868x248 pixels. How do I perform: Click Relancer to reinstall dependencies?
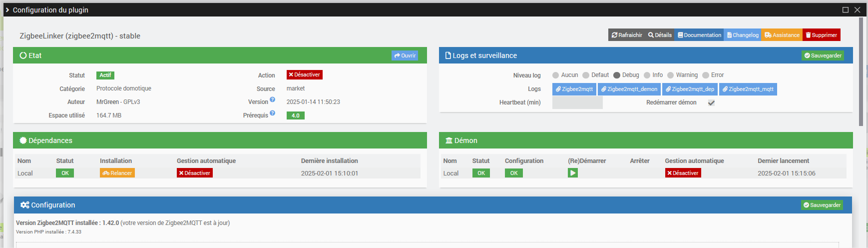(x=117, y=173)
